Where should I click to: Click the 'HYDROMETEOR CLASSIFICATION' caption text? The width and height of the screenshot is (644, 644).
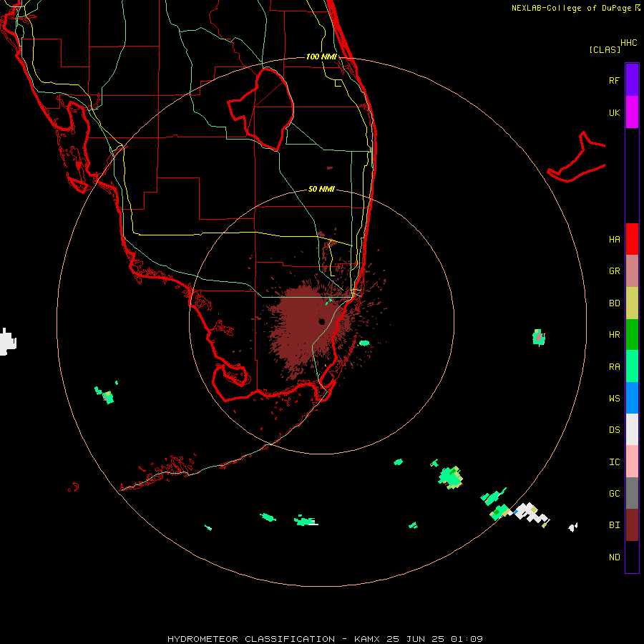tap(250, 639)
